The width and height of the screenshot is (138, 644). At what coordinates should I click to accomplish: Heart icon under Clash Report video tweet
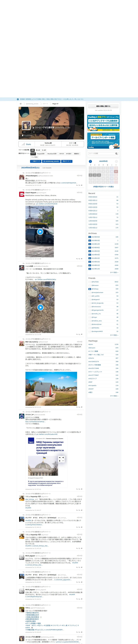tap(82, 259)
